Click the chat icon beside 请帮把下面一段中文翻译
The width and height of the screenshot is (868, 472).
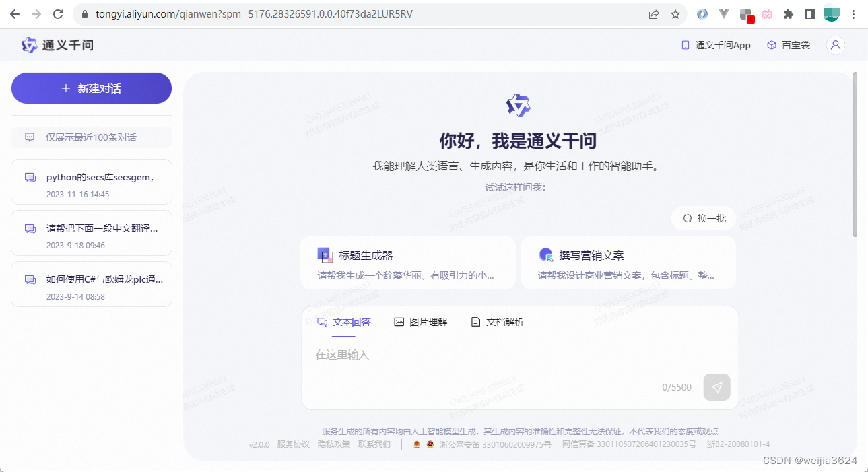point(30,229)
